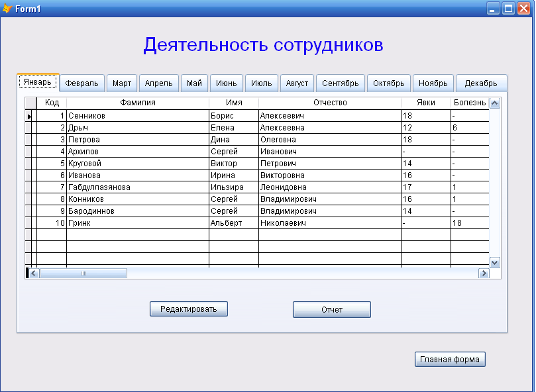Viewport: 536px width, 392px height.
Task: Click the grid's scroll down arrow
Action: [x=495, y=262]
